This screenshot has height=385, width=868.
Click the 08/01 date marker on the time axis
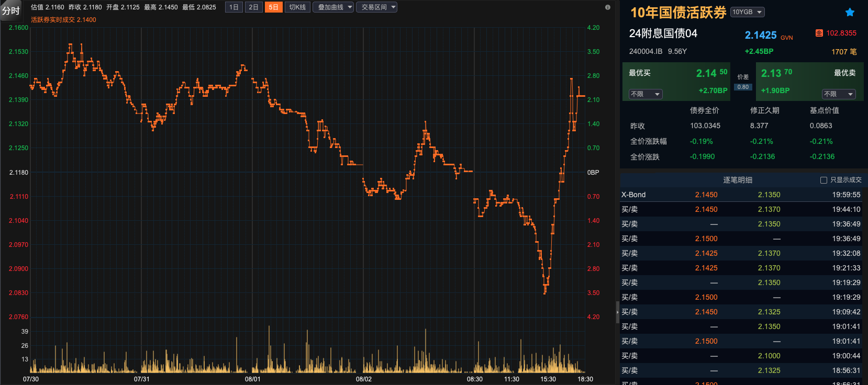point(252,379)
